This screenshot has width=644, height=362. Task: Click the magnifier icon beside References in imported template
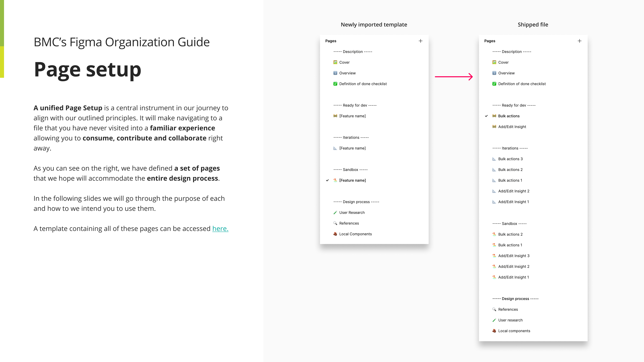335,223
